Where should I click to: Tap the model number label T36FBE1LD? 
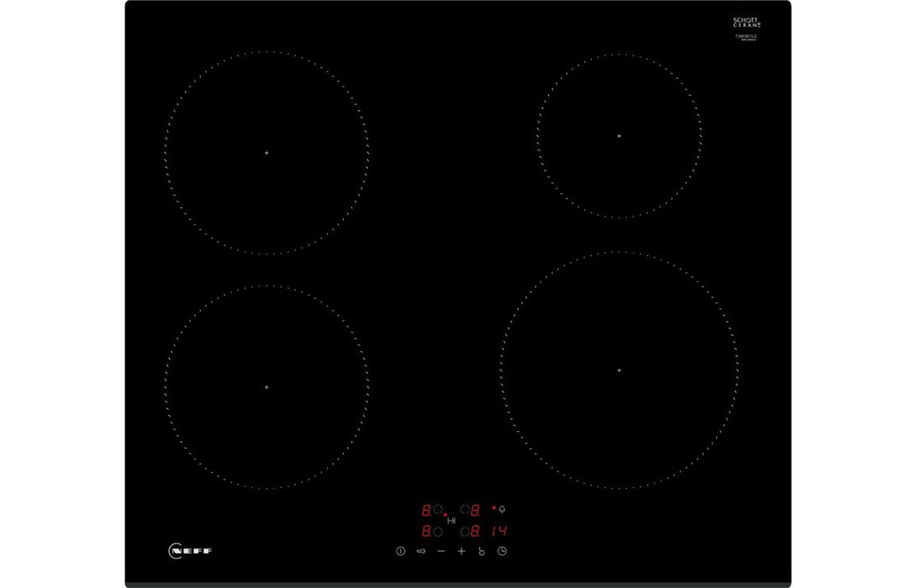coord(747,36)
